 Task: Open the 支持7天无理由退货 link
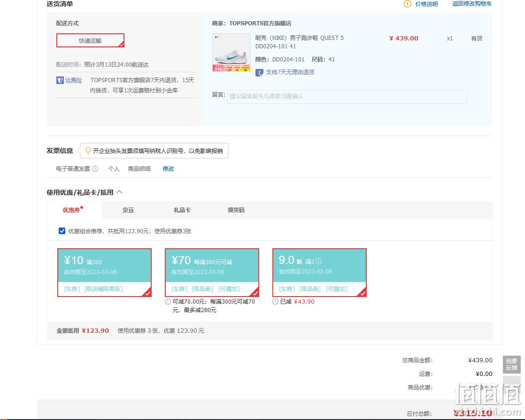click(x=290, y=72)
